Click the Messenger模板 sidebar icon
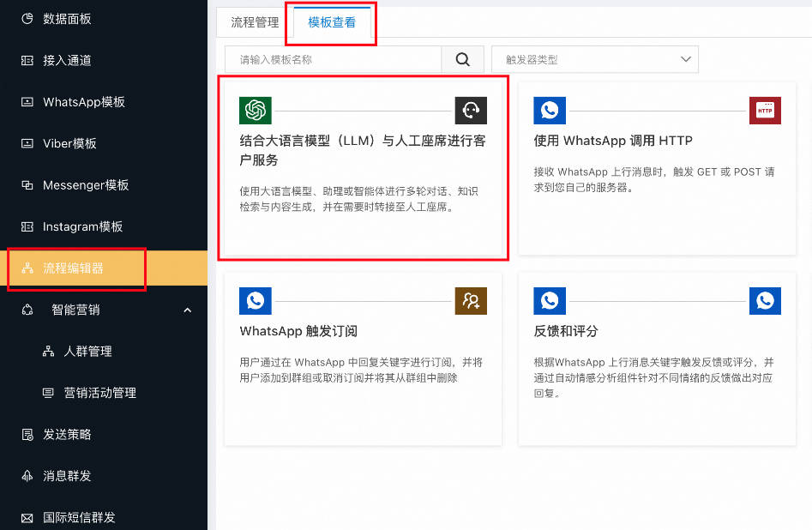This screenshot has height=530, width=812. coord(27,185)
